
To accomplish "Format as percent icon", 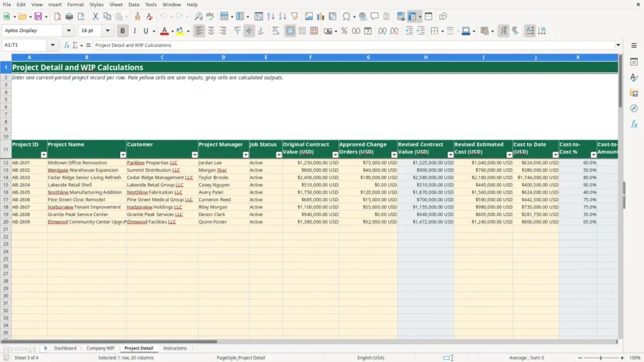I will tap(344, 31).
